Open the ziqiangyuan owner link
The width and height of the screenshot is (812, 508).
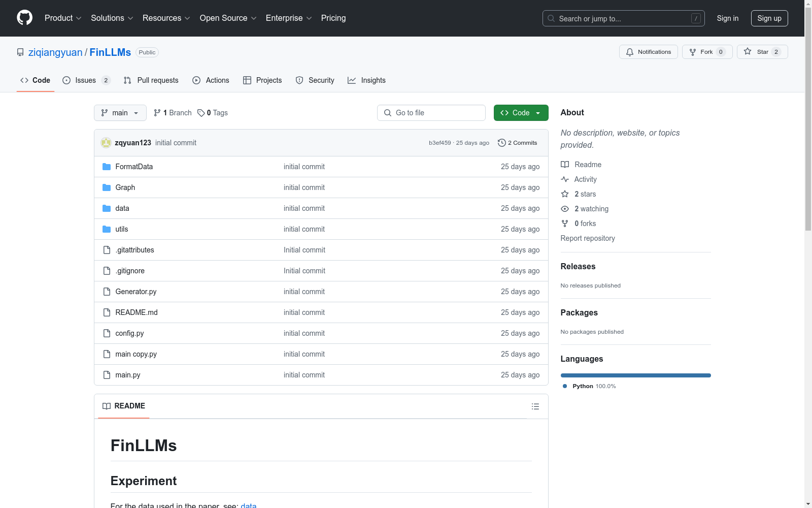55,52
